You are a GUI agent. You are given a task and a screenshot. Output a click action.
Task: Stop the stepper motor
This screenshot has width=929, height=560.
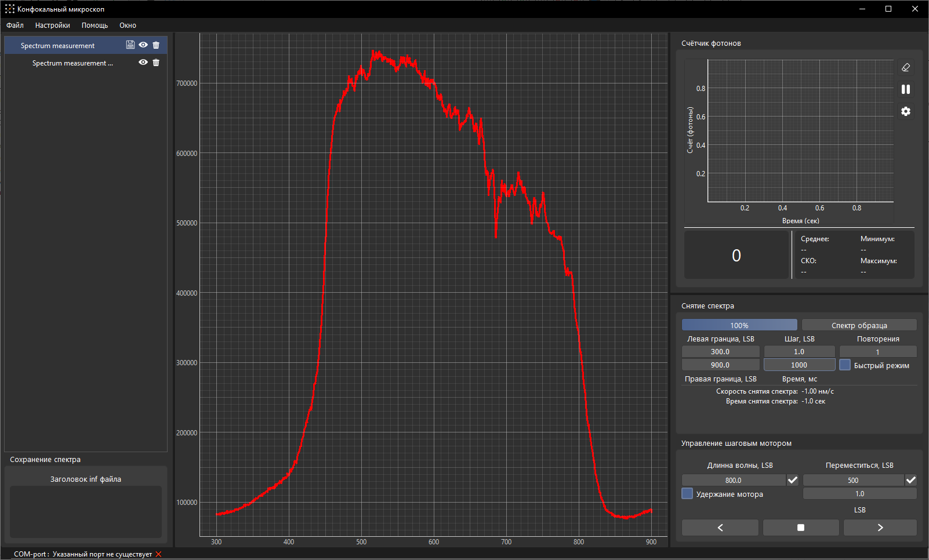[x=801, y=528]
